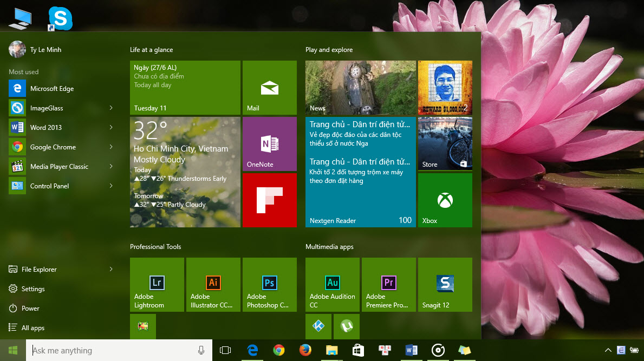This screenshot has width=644, height=361.
Task: Open the All apps menu
Action: tap(32, 327)
